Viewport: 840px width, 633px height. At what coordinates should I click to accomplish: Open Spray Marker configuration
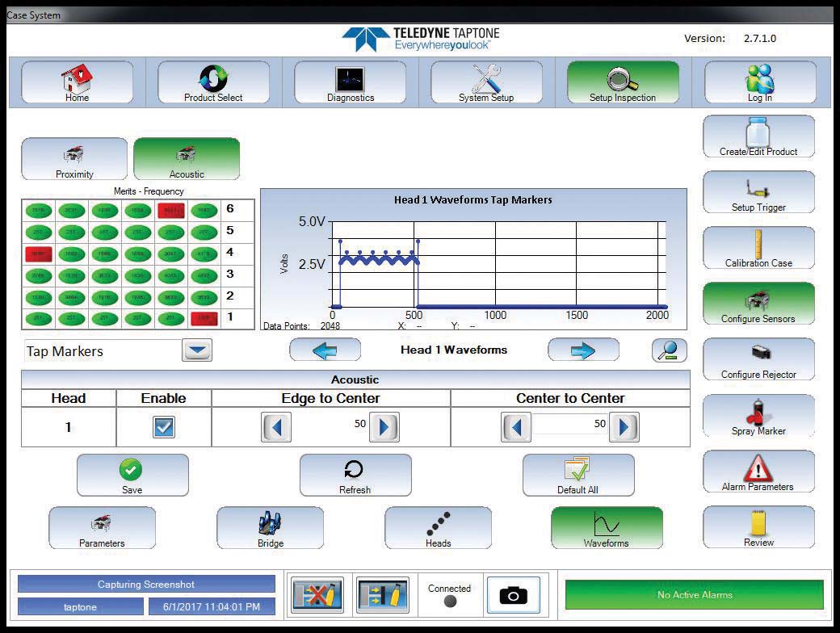pyautogui.click(x=758, y=416)
